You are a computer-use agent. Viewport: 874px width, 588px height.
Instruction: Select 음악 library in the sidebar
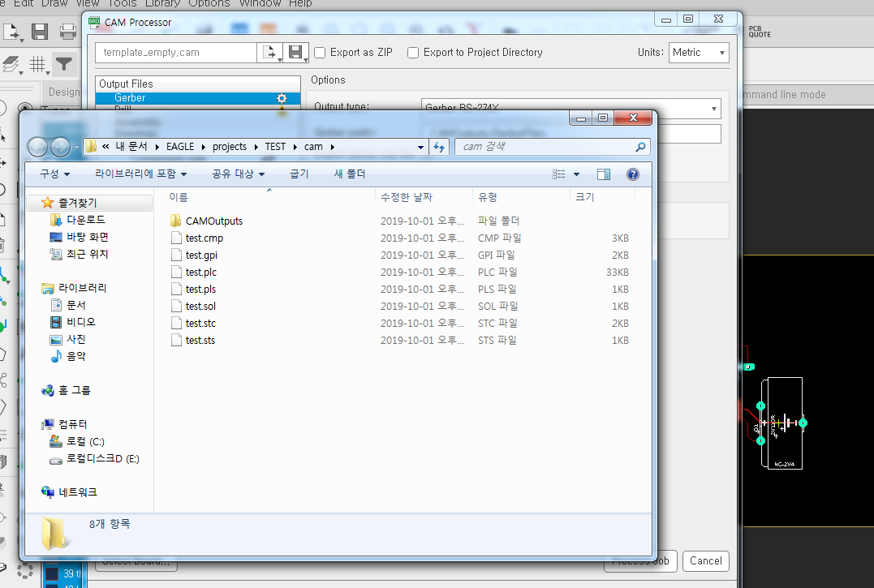click(76, 356)
